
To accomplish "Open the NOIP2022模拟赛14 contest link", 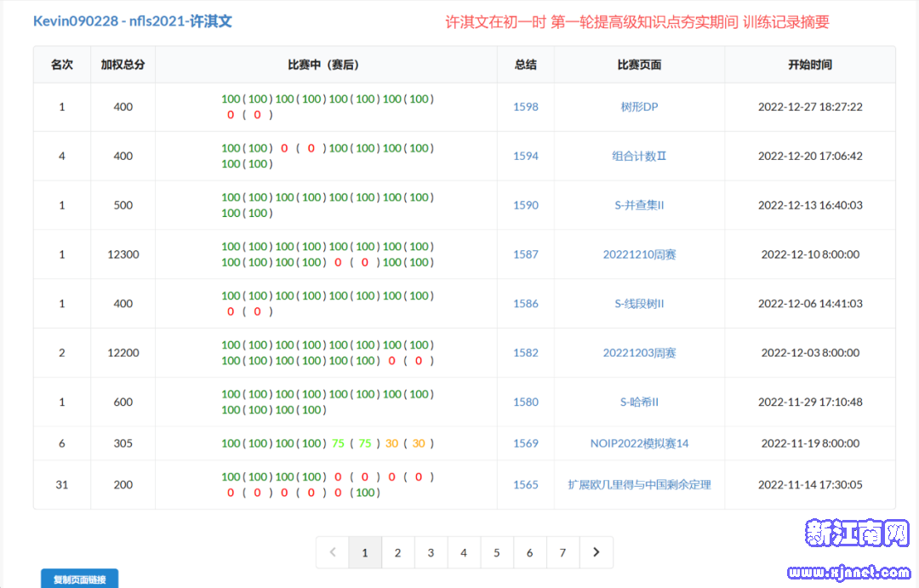I will point(639,443).
